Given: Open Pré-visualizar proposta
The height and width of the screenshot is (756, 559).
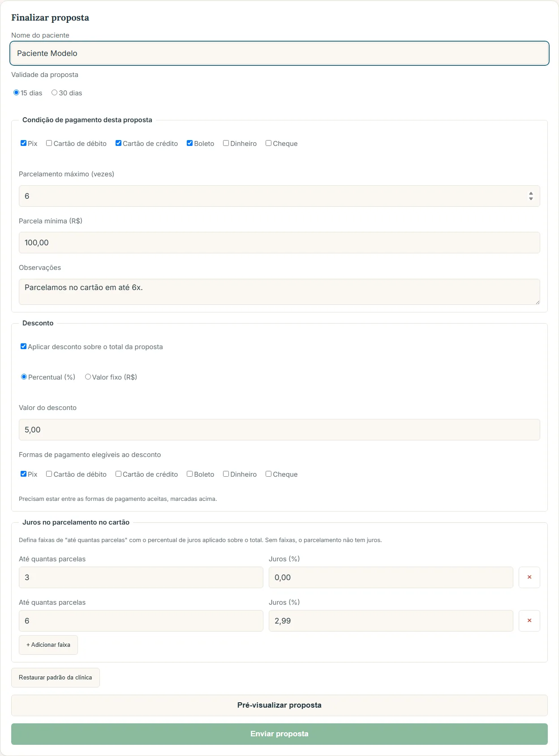Looking at the screenshot, I should coord(279,705).
